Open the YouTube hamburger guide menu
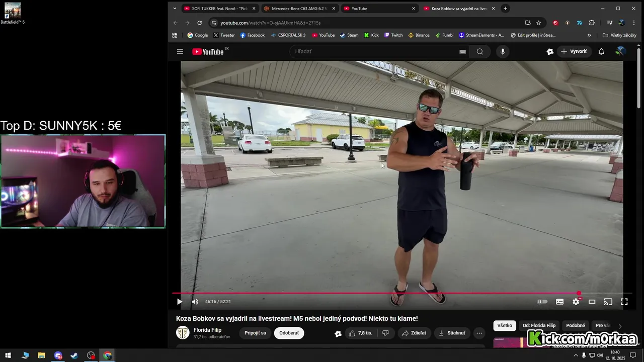The width and height of the screenshot is (644, 362). click(180, 51)
